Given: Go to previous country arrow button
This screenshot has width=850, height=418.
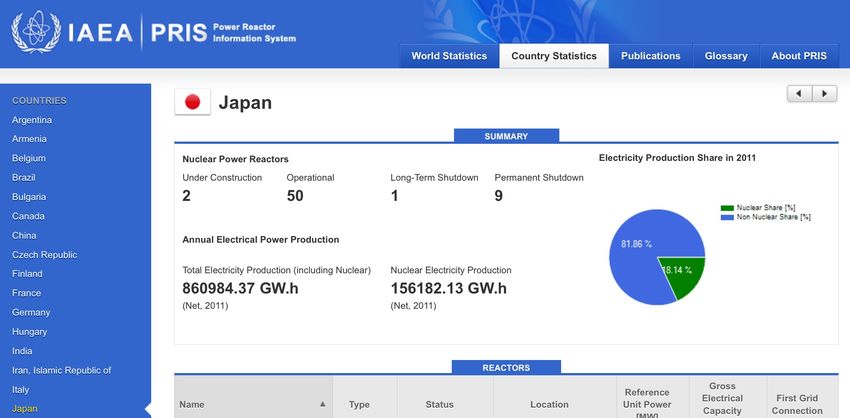Looking at the screenshot, I should (799, 93).
